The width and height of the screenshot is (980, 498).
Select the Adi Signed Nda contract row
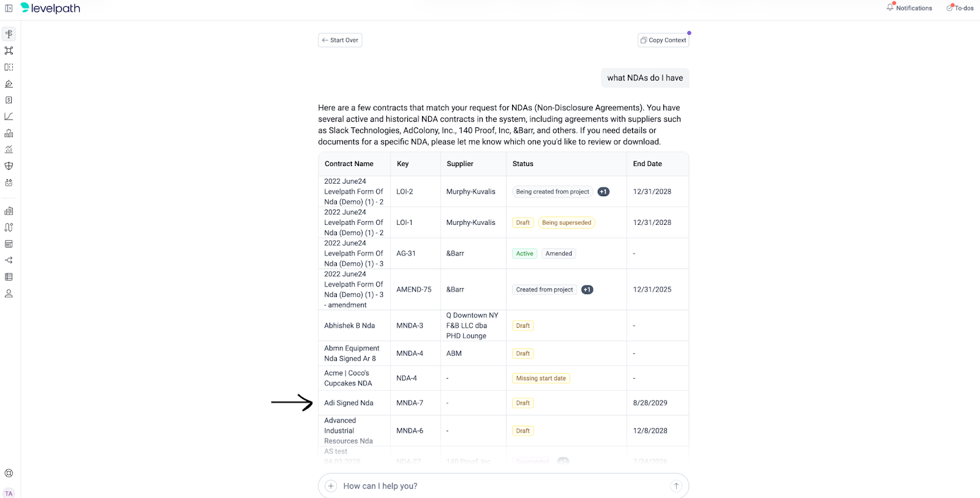pyautogui.click(x=349, y=403)
